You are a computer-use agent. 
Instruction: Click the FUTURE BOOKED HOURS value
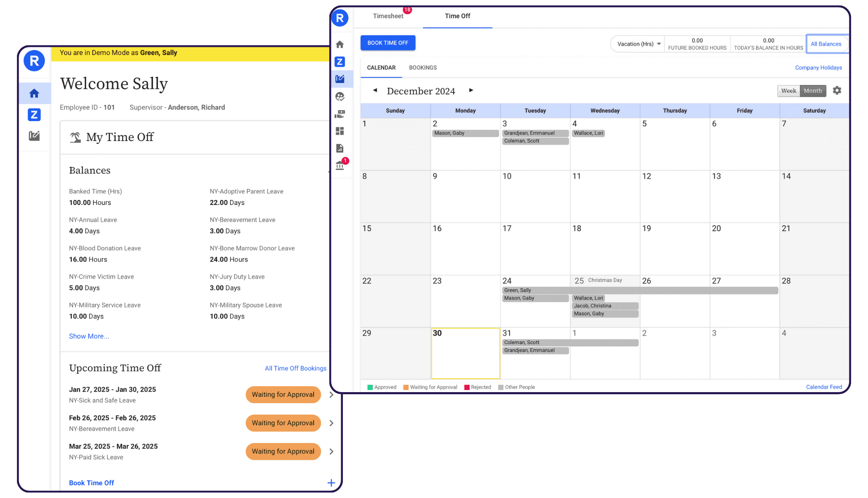coord(697,41)
